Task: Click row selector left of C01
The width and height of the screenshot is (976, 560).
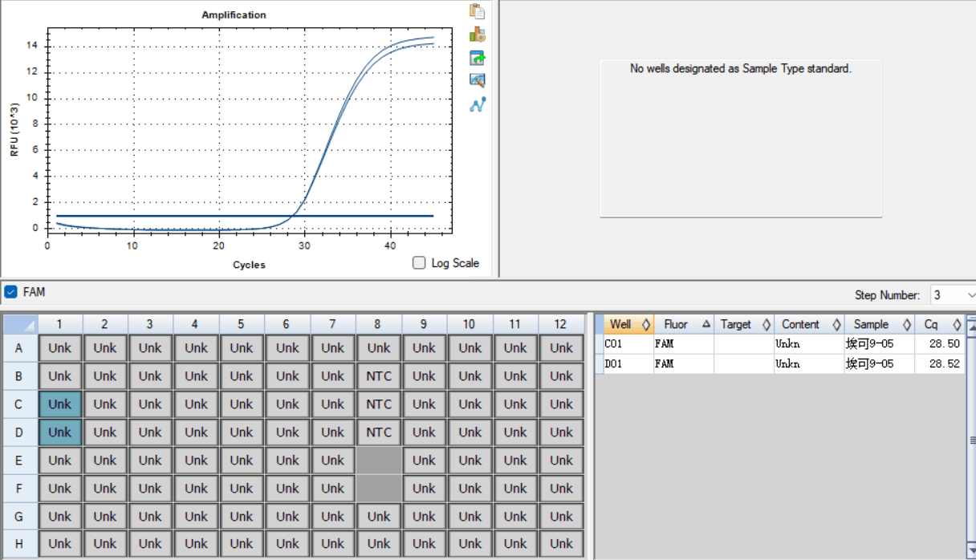Action: (599, 344)
